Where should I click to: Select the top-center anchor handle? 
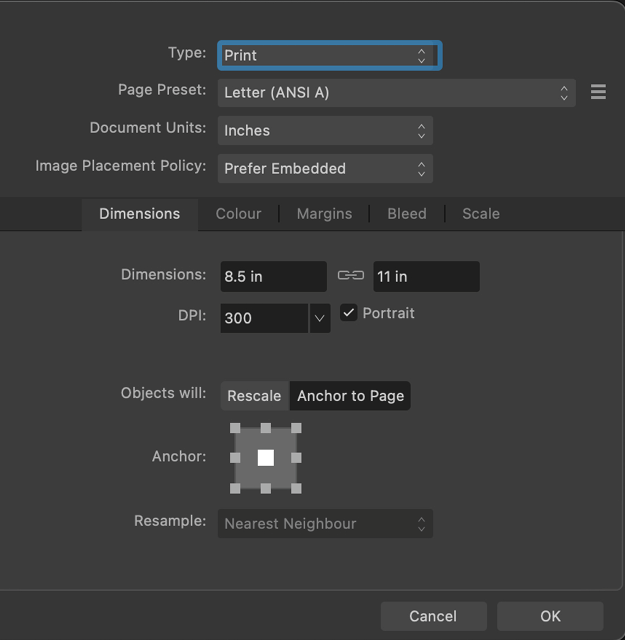(x=266, y=428)
